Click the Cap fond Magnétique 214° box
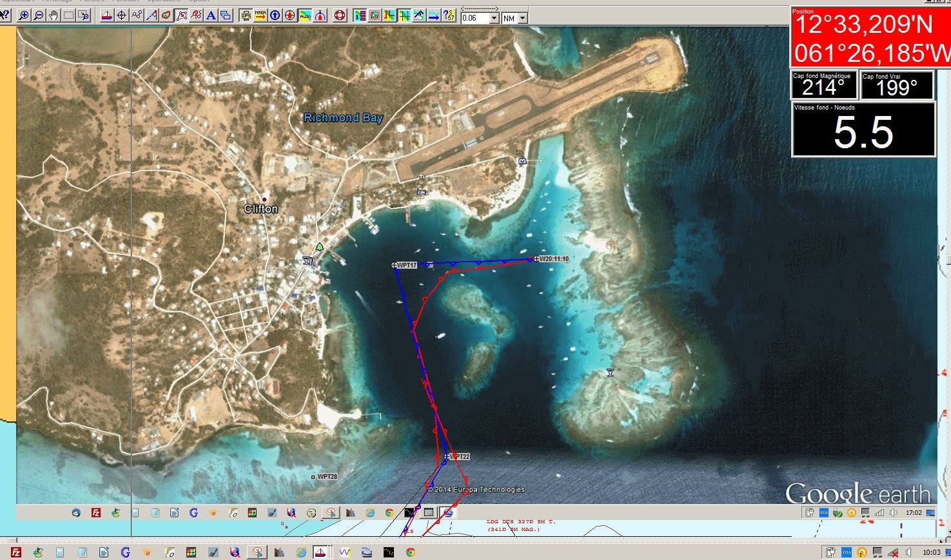Viewport: 951px width, 560px height. pos(824,85)
